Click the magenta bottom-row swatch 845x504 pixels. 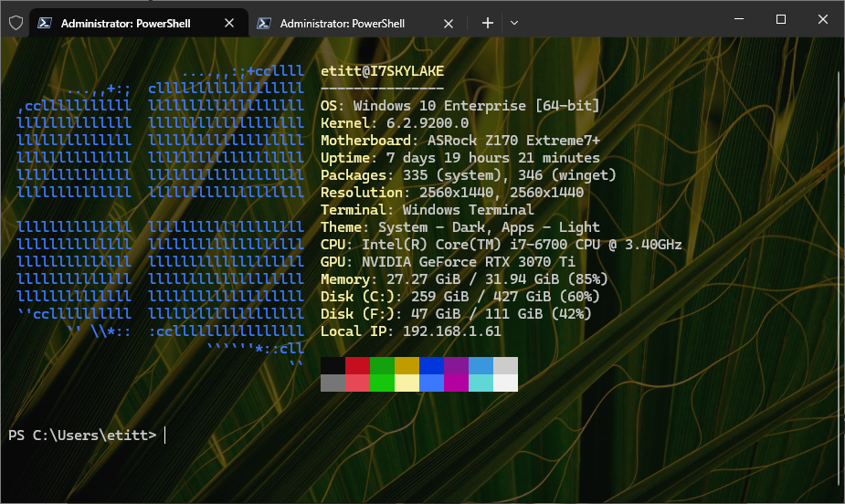[457, 383]
